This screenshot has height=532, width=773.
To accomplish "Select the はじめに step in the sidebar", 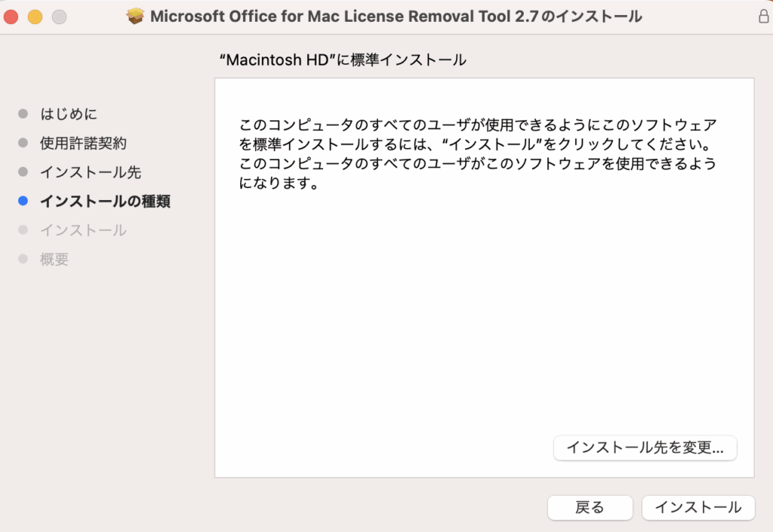I will 69,114.
